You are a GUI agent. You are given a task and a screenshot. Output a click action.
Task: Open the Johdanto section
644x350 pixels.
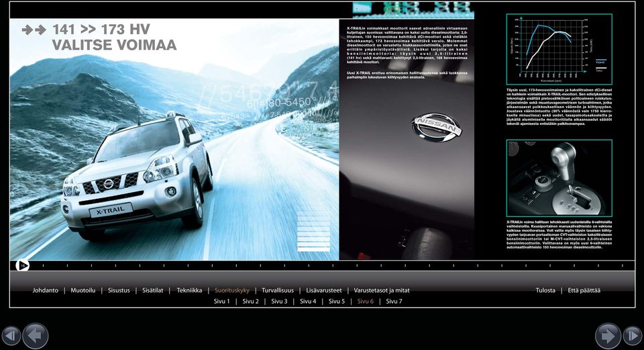pos(46,290)
